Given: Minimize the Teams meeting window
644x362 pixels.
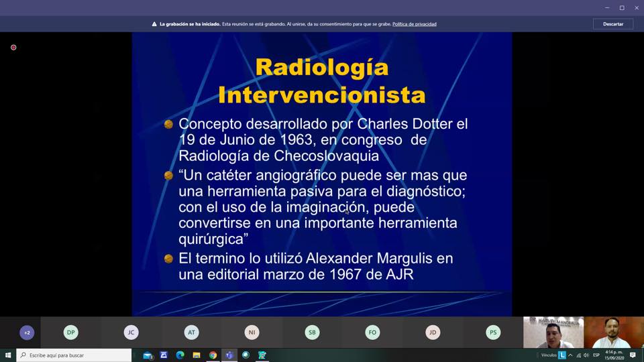Looking at the screenshot, I should [607, 8].
